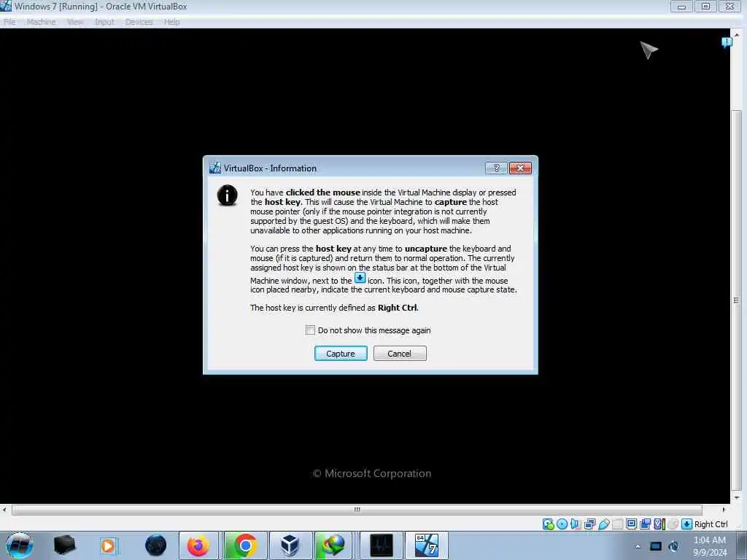Screen dimensions: 747x560
Task: Click the optical drive status icon
Action: click(562, 524)
